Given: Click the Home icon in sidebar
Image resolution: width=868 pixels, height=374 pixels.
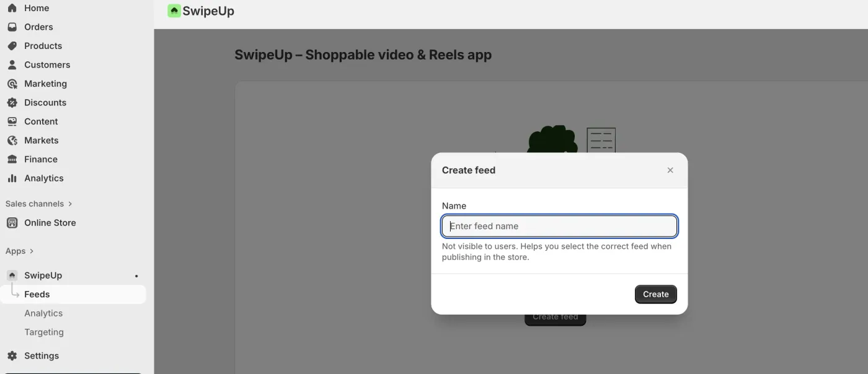Looking at the screenshot, I should 12,8.
